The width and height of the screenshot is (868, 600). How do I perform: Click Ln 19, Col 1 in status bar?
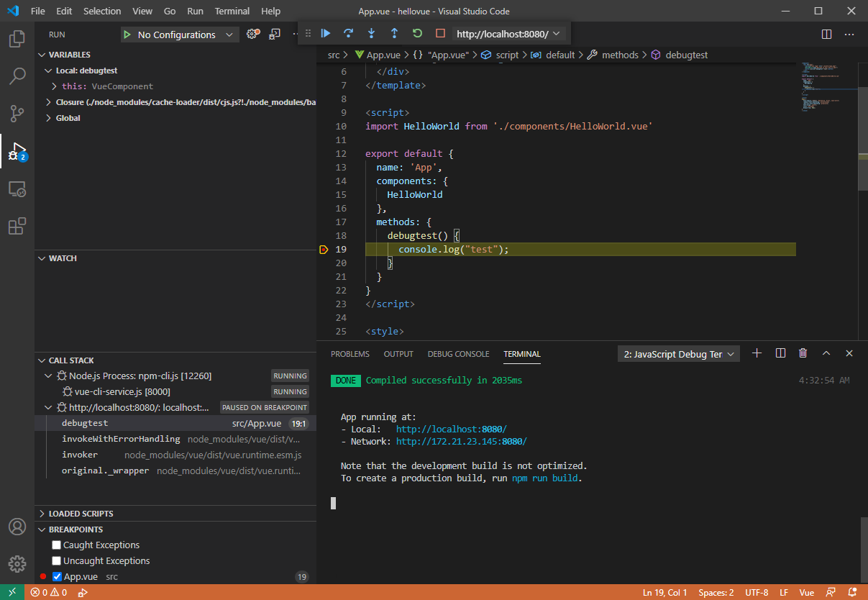664,593
